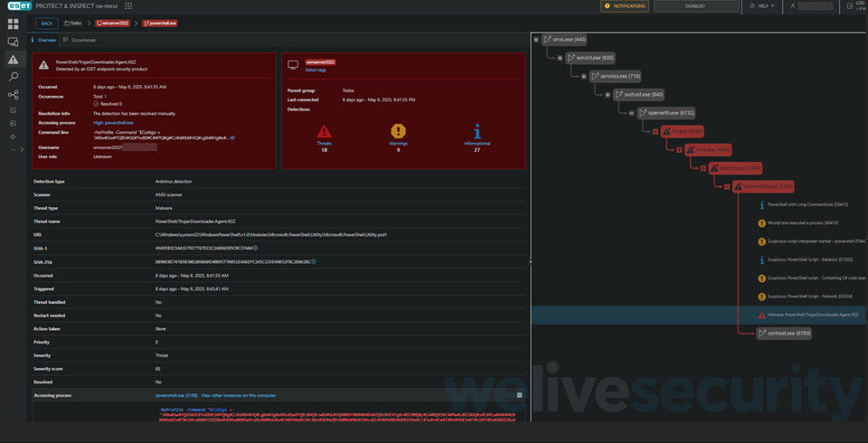This screenshot has width=868, height=443.
Task: Click View other instances on this computer
Action: [x=239, y=395]
